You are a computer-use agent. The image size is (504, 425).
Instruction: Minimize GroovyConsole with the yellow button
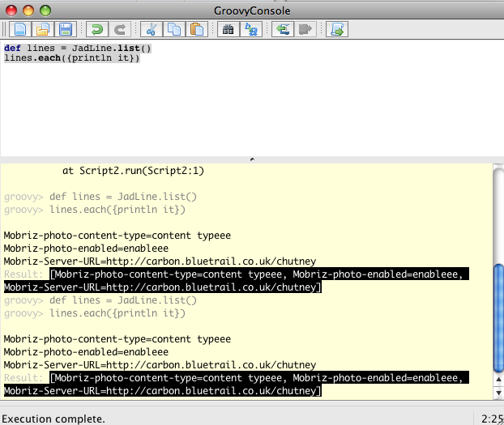click(28, 11)
